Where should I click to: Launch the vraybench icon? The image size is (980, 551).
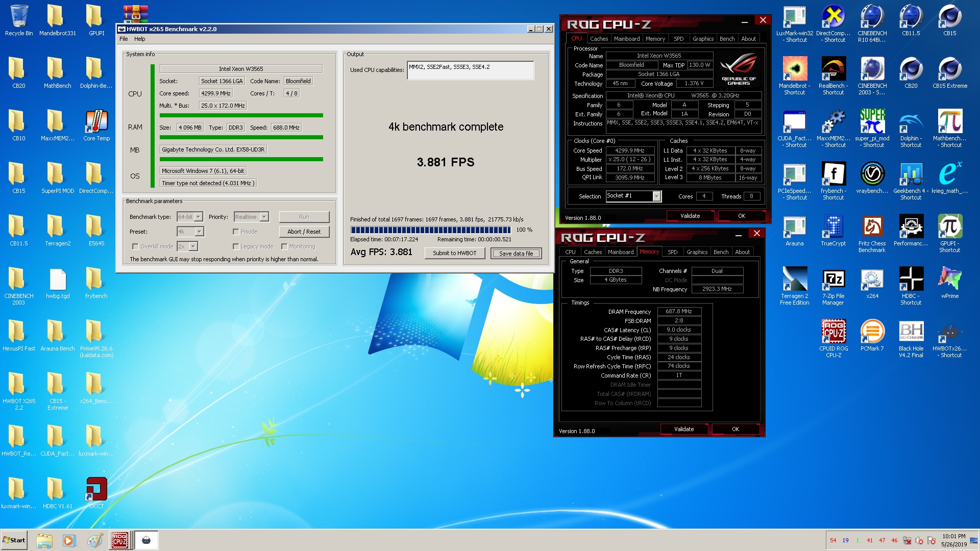click(872, 178)
